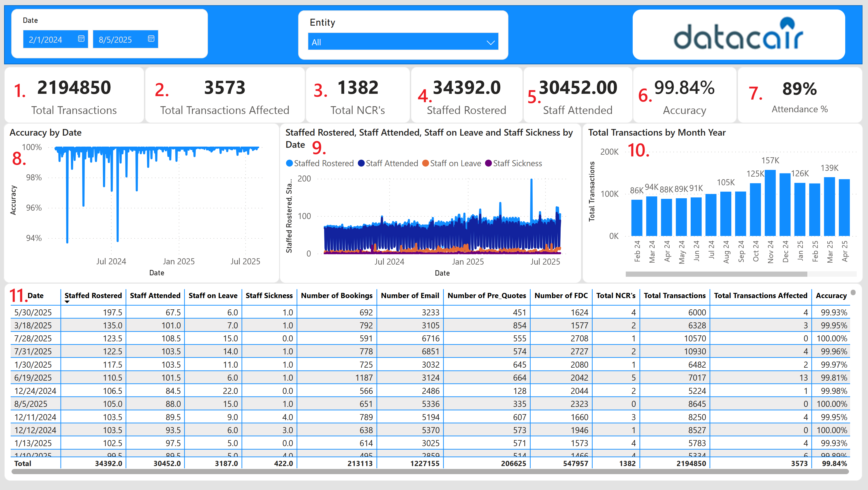Sort table by Number of Bookings header
The width and height of the screenshot is (868, 490).
336,296
